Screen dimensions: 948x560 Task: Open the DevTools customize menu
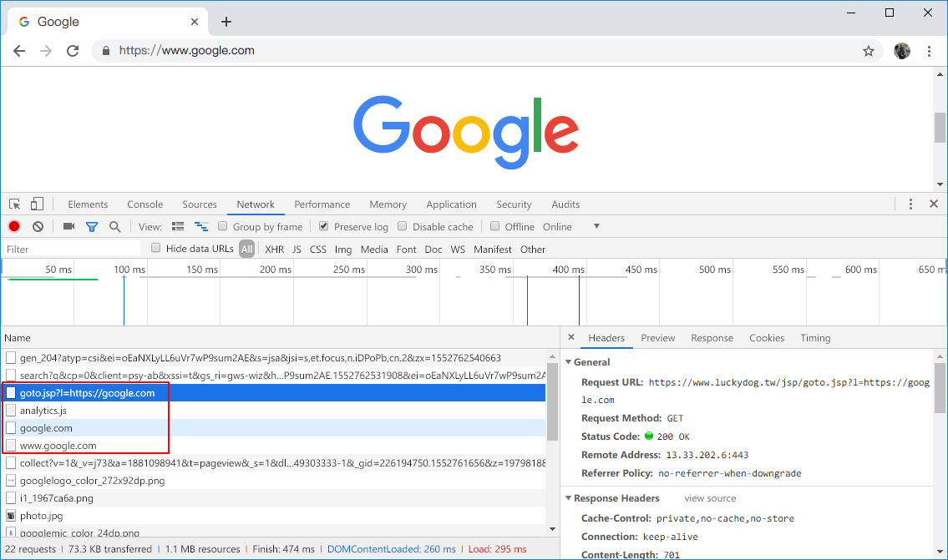[x=910, y=204]
